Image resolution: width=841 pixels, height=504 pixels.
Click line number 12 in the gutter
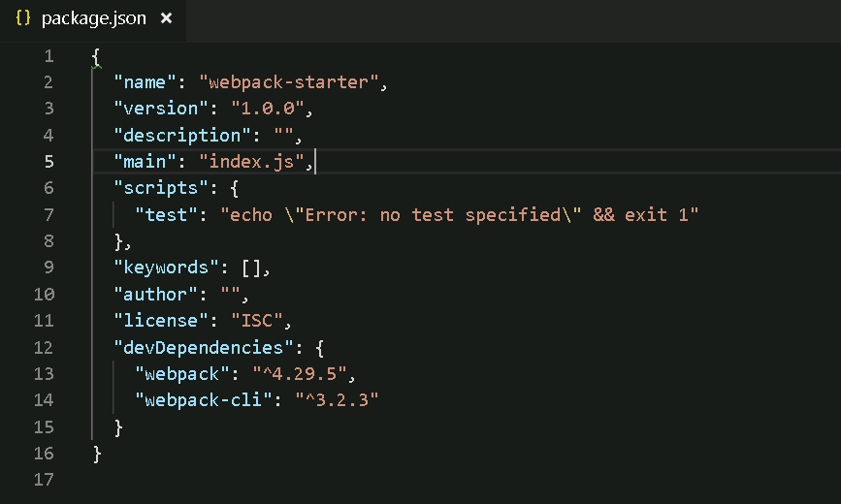coord(45,346)
